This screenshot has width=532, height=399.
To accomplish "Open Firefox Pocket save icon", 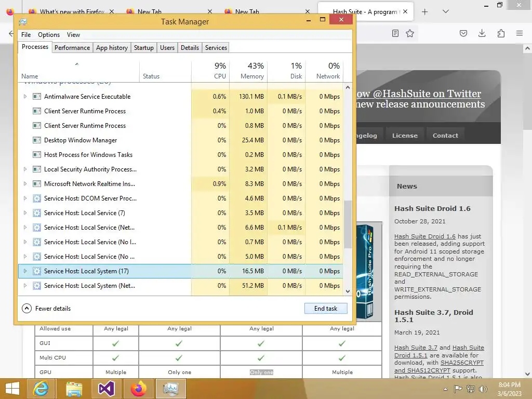I will 463,33.
